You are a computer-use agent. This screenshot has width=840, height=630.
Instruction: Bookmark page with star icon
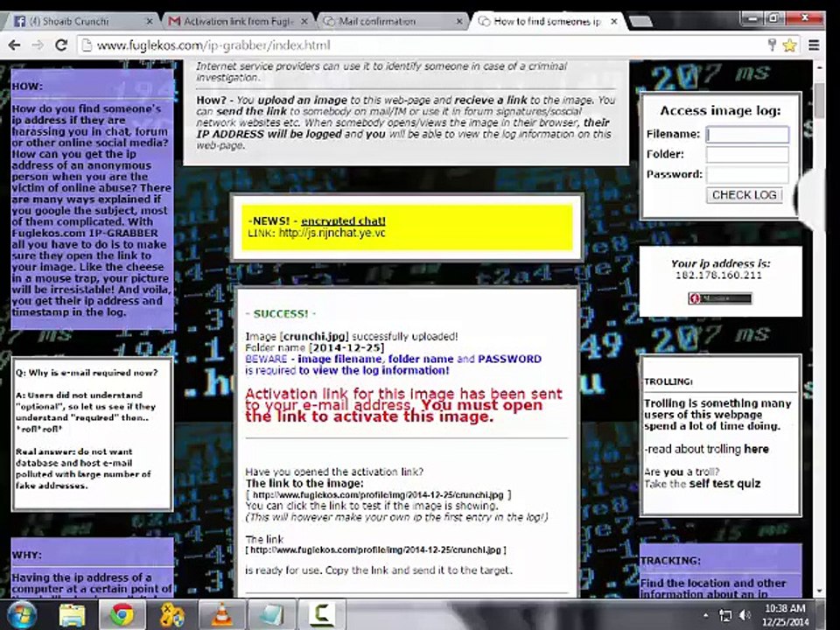coord(789,45)
